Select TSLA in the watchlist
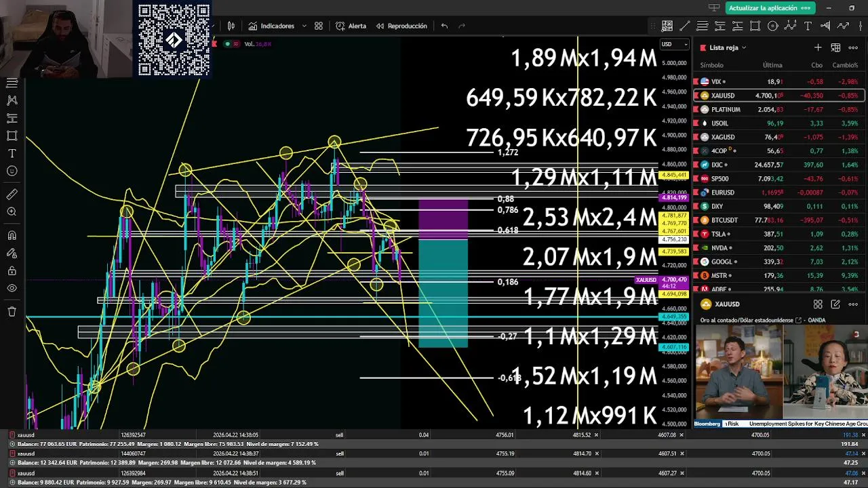This screenshot has width=868, height=488. pyautogui.click(x=778, y=234)
